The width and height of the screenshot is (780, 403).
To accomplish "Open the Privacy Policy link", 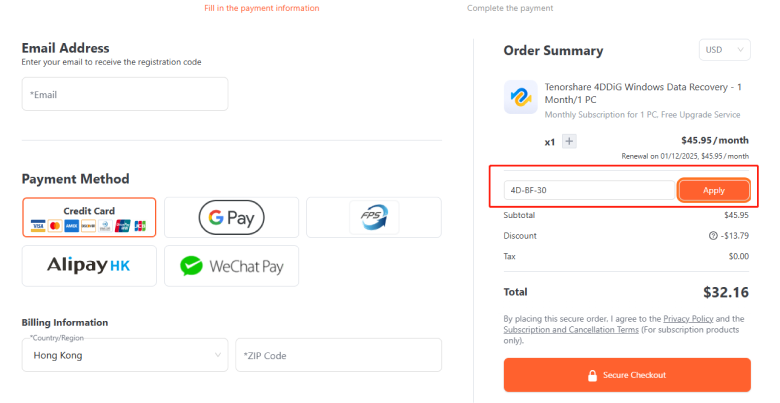I will click(x=688, y=318).
